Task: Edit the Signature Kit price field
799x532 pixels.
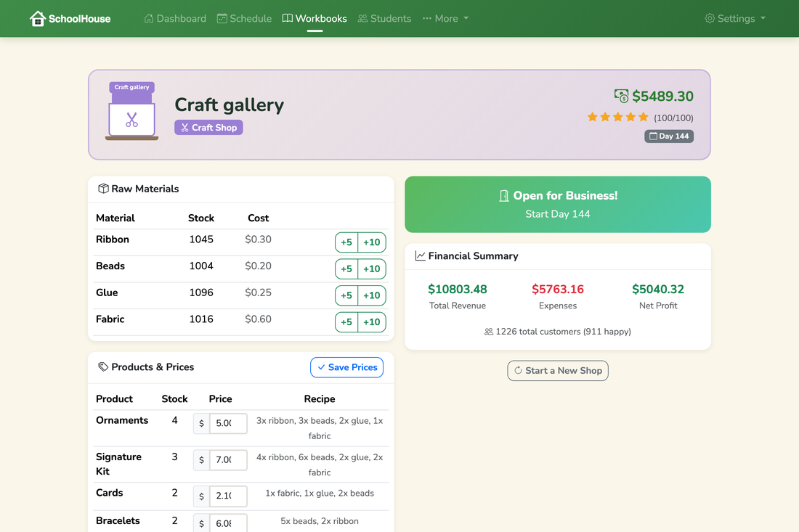Action: tap(228, 459)
